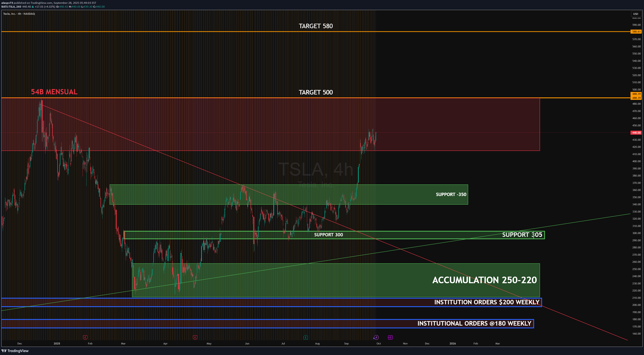
Task: Click the Apr label on time axis
Action: (165, 344)
